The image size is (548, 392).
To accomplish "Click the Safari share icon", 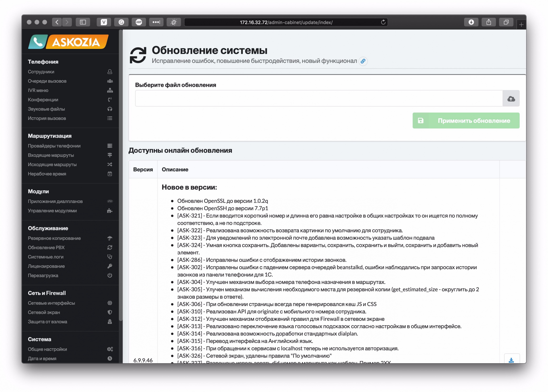I will (488, 22).
